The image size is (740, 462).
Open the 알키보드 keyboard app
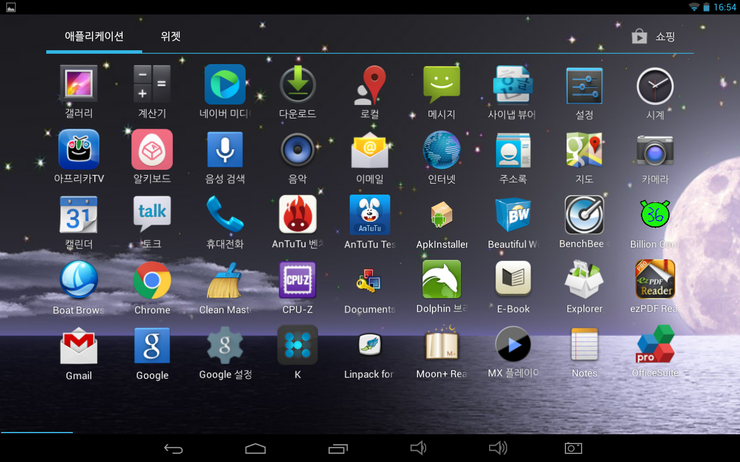tap(152, 149)
